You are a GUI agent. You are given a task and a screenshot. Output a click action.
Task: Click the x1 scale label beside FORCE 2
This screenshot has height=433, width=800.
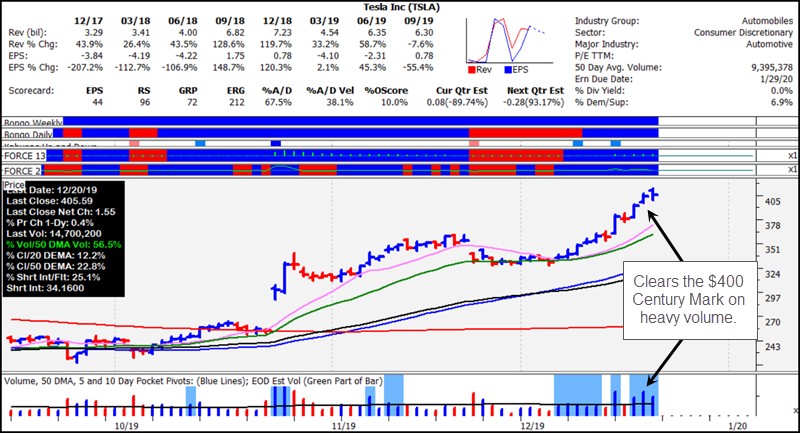pyautogui.click(x=792, y=169)
